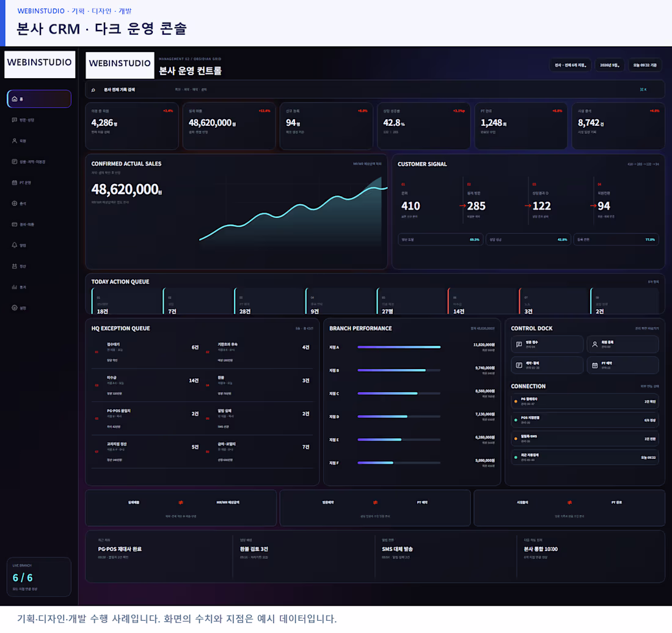
Task: Open the 2026년 9월 month dropdown
Action: (x=610, y=65)
